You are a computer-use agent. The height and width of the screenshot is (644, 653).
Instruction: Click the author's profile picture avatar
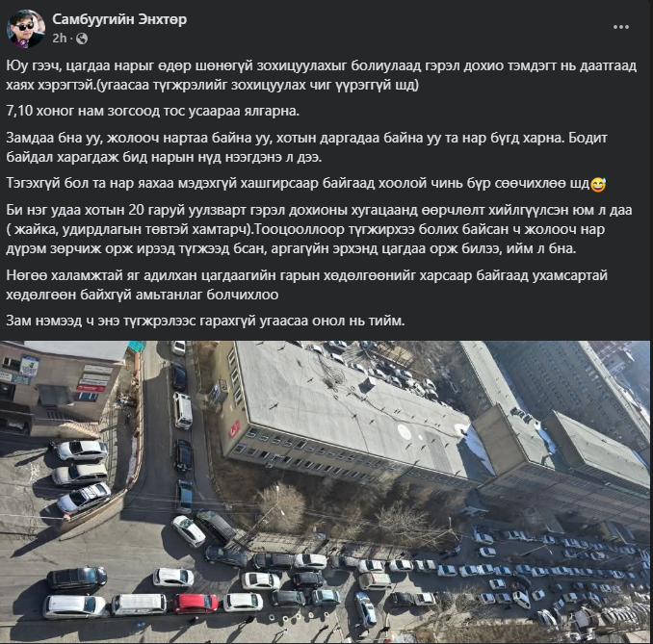[x=26, y=29]
